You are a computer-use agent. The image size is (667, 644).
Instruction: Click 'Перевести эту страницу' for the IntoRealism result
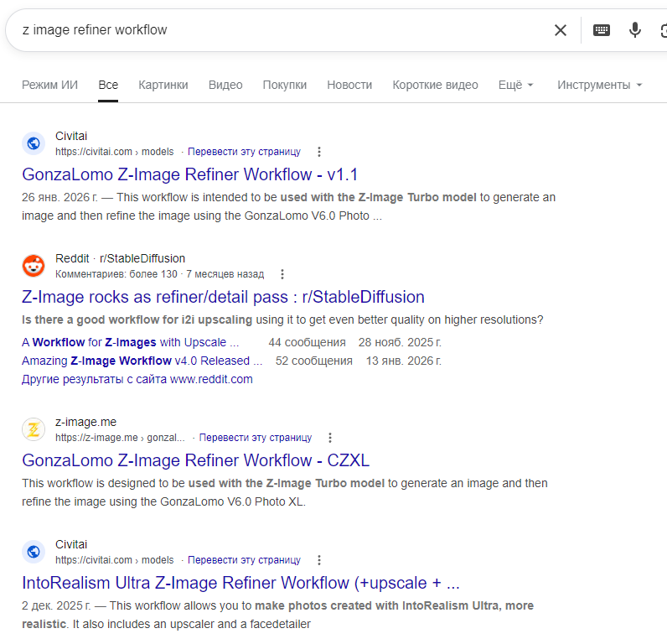(244, 560)
